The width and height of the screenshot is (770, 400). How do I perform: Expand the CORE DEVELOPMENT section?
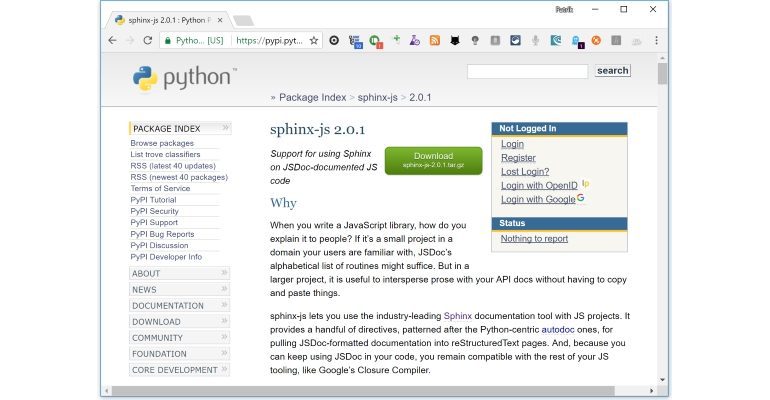pyautogui.click(x=179, y=369)
